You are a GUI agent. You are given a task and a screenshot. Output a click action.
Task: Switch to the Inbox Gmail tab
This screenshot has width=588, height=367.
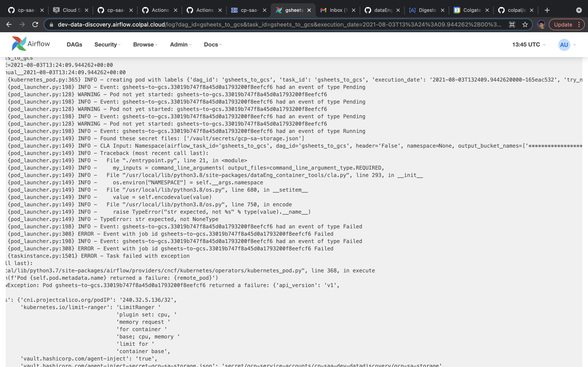(x=335, y=10)
